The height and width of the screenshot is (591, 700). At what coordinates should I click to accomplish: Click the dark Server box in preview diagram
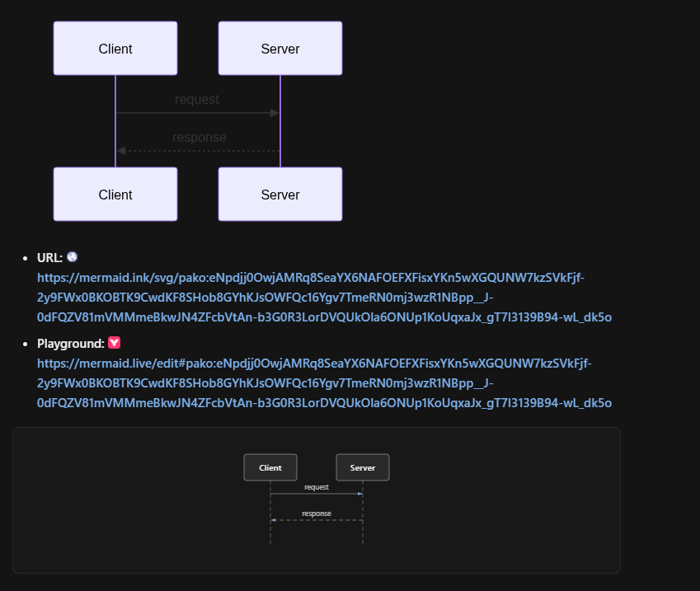(363, 467)
